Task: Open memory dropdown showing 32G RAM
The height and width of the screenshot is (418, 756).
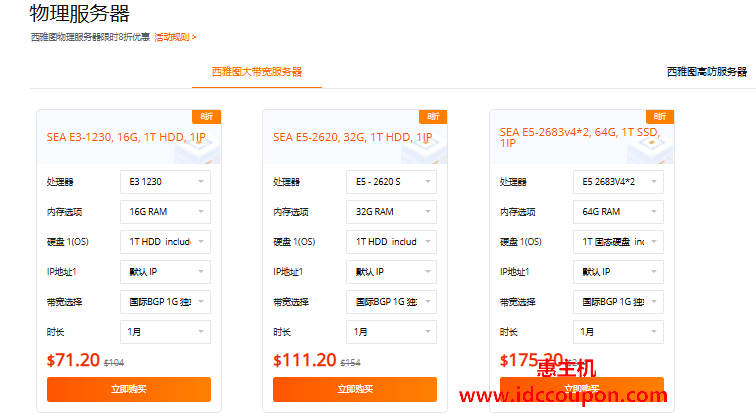Action: [x=392, y=212]
